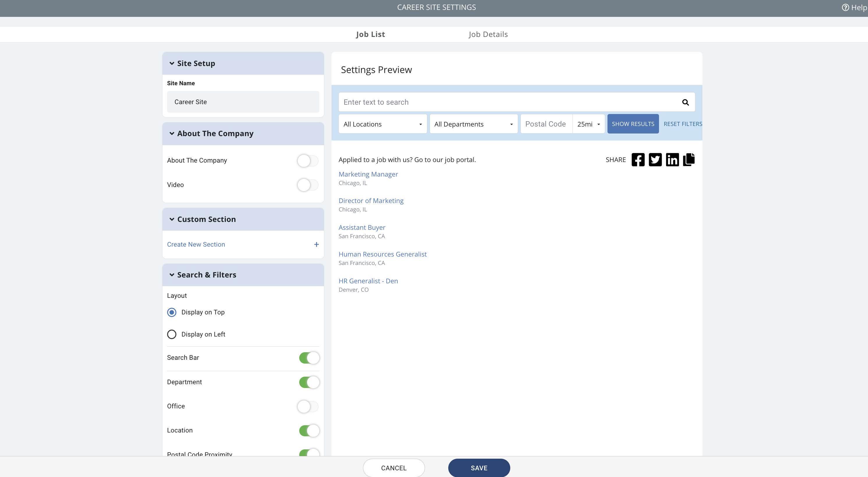Click the Layout label
The image size is (868, 477).
(177, 296)
